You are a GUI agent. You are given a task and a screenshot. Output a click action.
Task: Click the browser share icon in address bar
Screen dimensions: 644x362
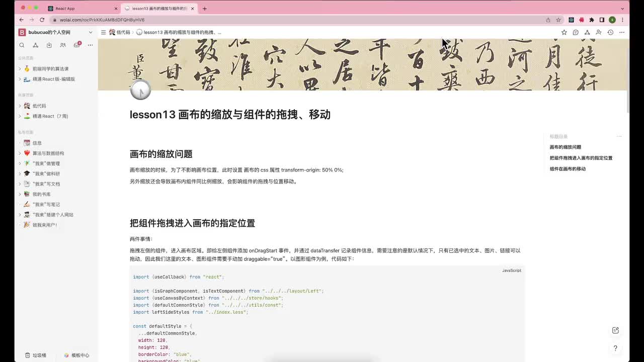click(548, 20)
